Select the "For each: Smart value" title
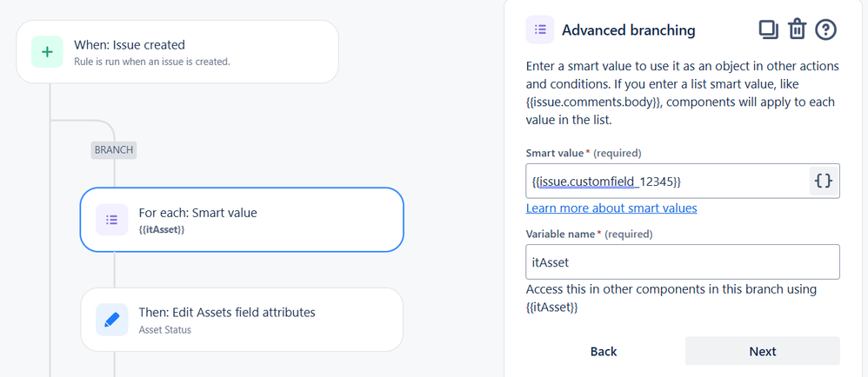The image size is (868, 377). click(197, 212)
